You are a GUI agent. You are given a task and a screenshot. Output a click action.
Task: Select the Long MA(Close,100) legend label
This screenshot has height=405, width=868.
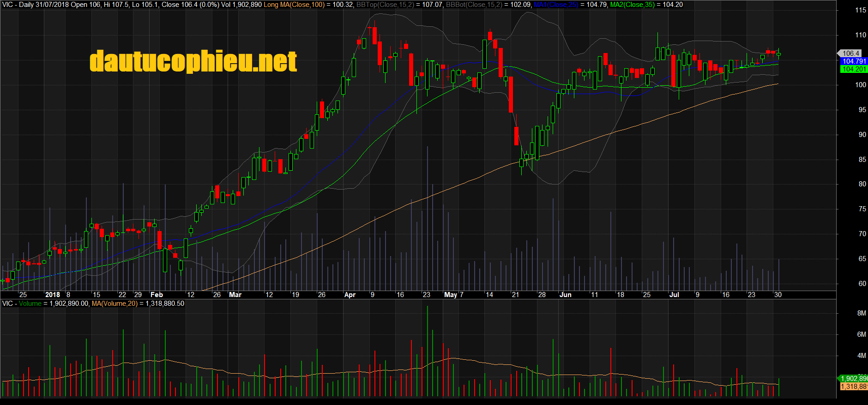click(x=294, y=5)
